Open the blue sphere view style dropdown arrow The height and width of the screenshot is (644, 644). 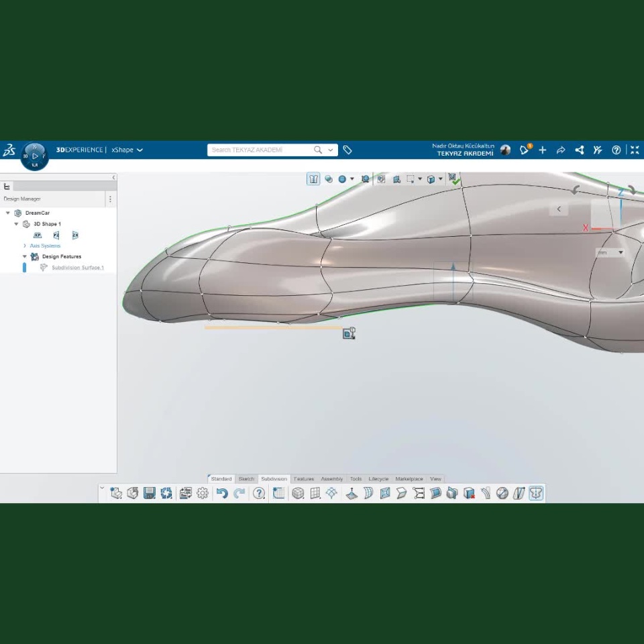352,179
